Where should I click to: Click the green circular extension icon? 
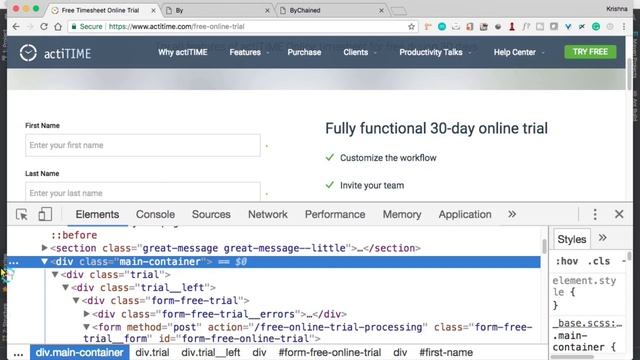coord(596,27)
